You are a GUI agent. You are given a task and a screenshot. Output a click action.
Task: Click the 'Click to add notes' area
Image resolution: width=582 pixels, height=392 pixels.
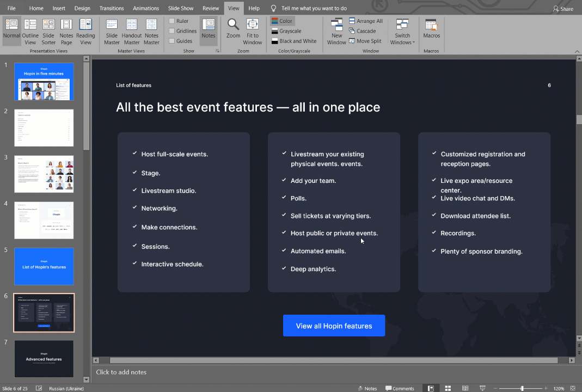[x=121, y=372]
